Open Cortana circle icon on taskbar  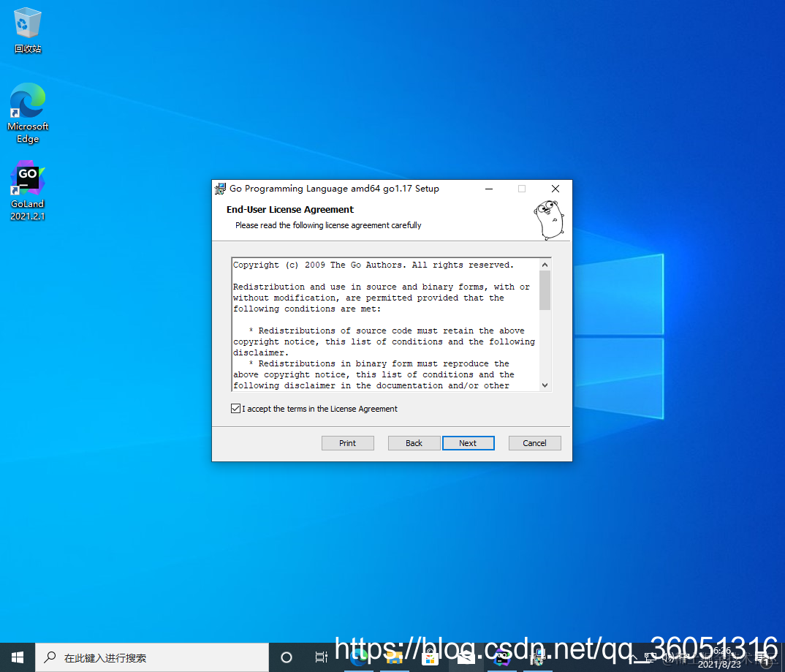pos(287,657)
